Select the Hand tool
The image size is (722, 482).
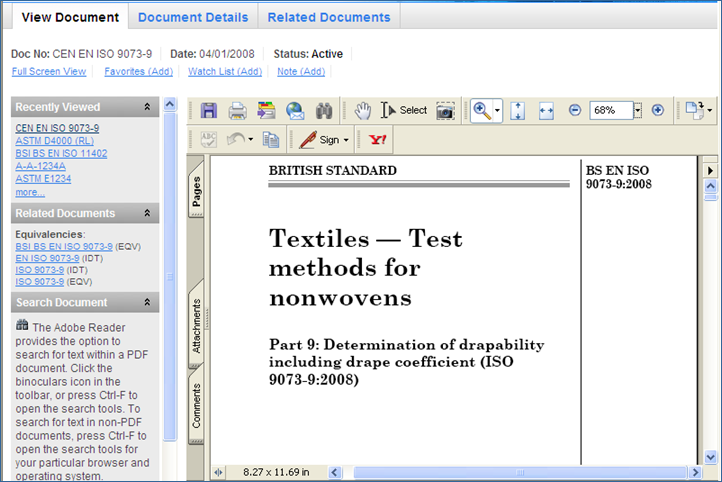click(360, 110)
